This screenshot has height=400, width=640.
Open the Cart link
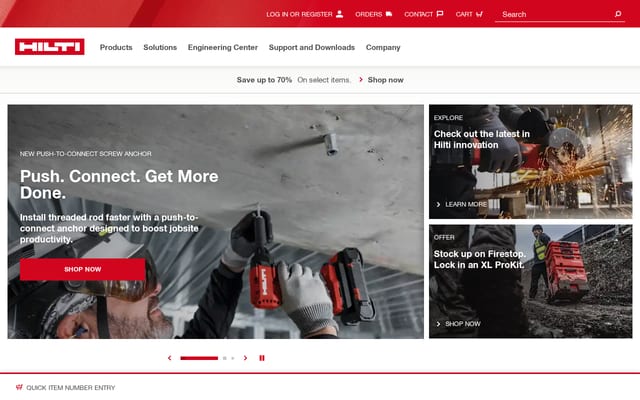pos(469,14)
